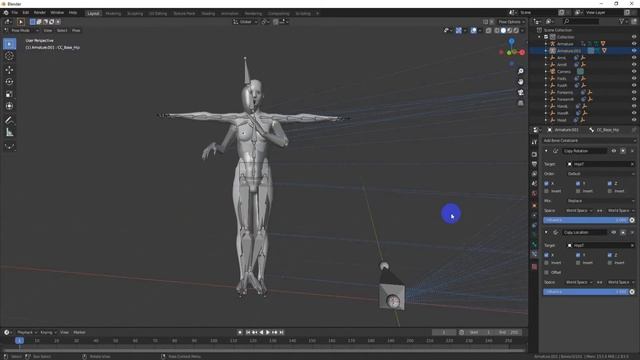The height and width of the screenshot is (360, 640).
Task: Open Output properties tab
Action: pyautogui.click(x=534, y=164)
